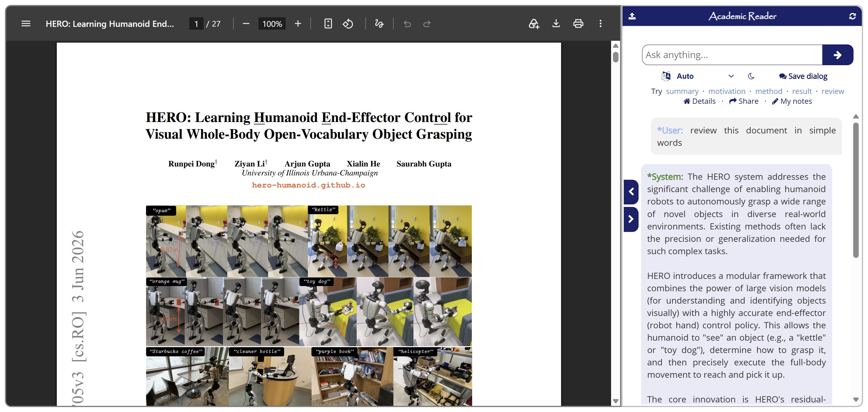The height and width of the screenshot is (412, 868).
Task: Zoom out with the minus icon
Action: [x=246, y=23]
